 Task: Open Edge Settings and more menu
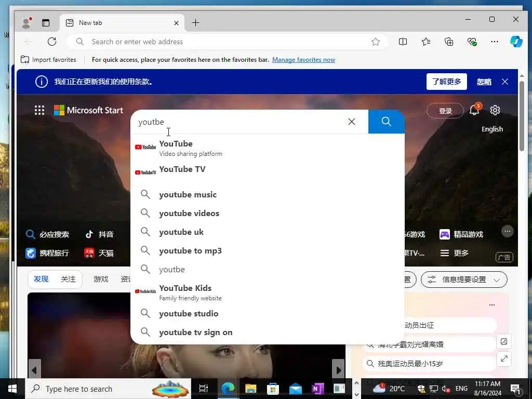(495, 42)
